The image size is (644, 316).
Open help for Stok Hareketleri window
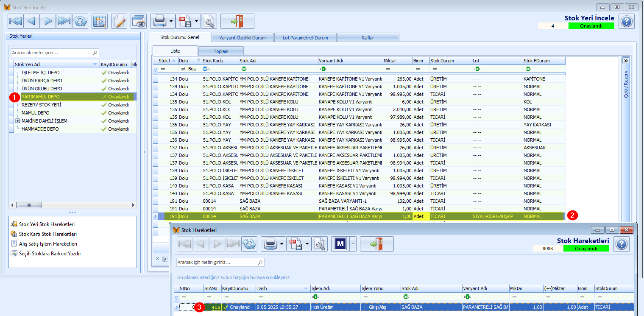(x=621, y=244)
